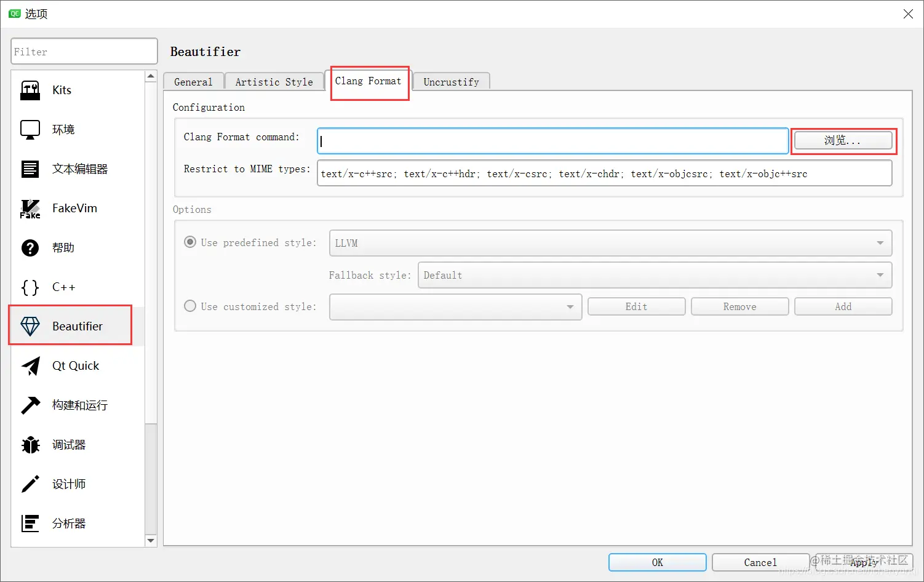Viewport: 924px width, 582px height.
Task: Switch to the Artistic Style tab
Action: tap(274, 82)
